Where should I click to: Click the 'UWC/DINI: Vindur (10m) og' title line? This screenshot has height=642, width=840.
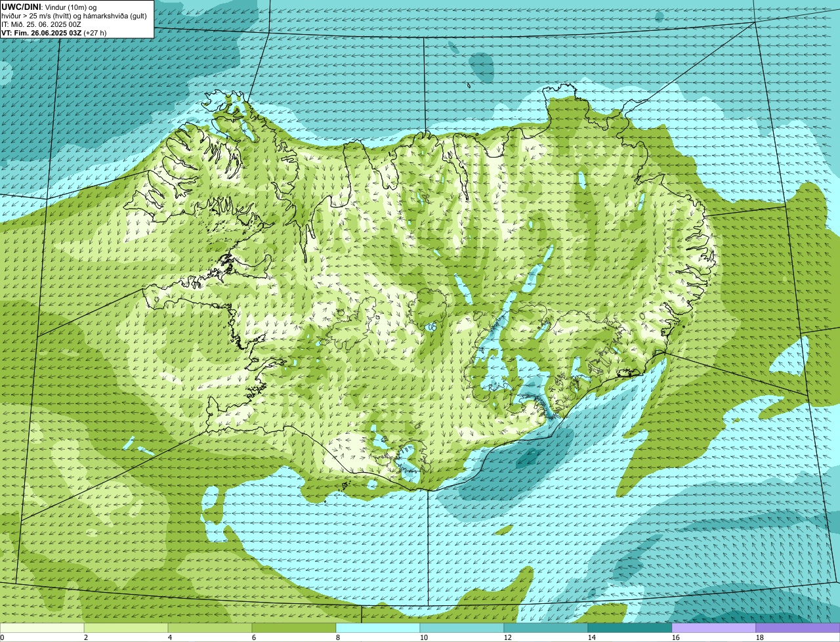(x=49, y=7)
